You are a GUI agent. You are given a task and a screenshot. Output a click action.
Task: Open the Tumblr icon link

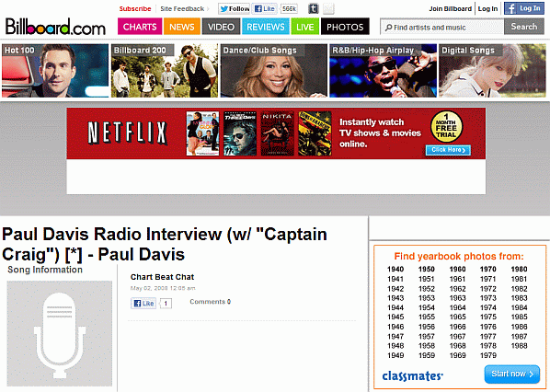(314, 9)
